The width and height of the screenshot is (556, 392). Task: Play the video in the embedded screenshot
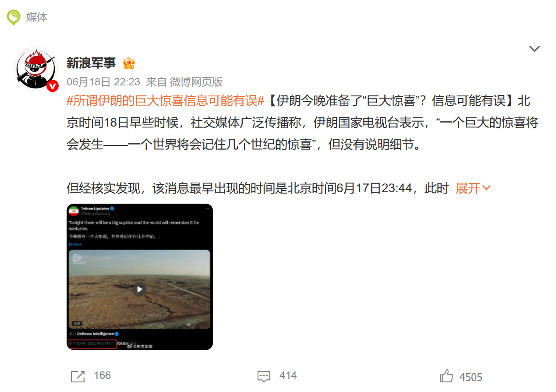[139, 289]
